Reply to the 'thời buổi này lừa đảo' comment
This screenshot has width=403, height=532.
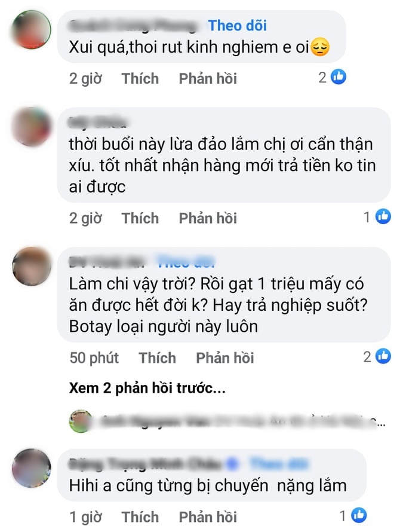click(x=208, y=218)
